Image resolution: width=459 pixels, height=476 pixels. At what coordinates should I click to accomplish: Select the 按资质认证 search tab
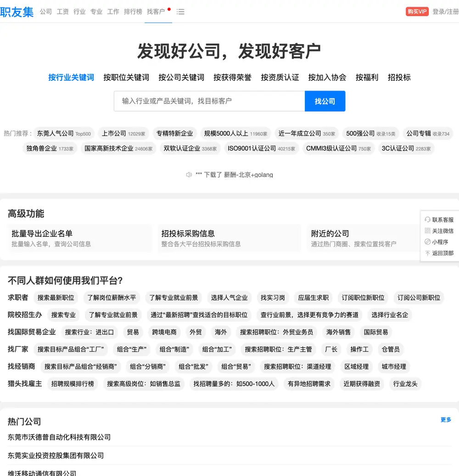click(280, 77)
